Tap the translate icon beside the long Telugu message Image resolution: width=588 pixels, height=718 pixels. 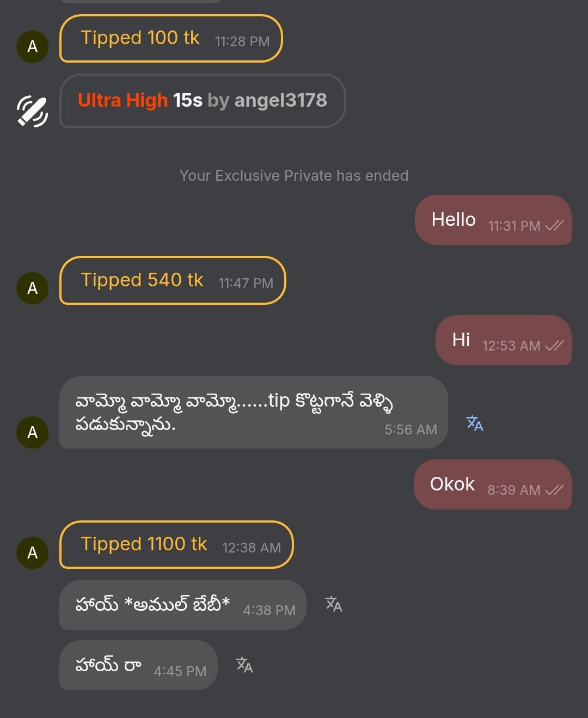475,423
